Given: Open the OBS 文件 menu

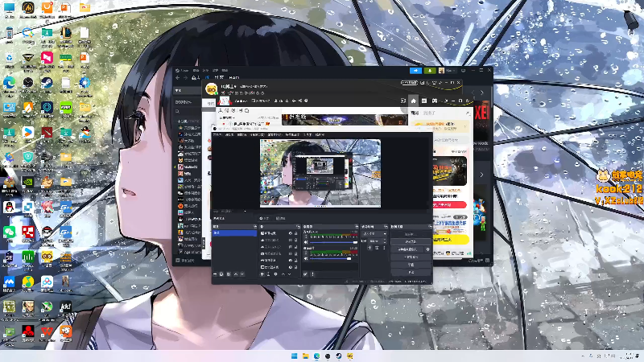Looking at the screenshot, I should tap(217, 135).
